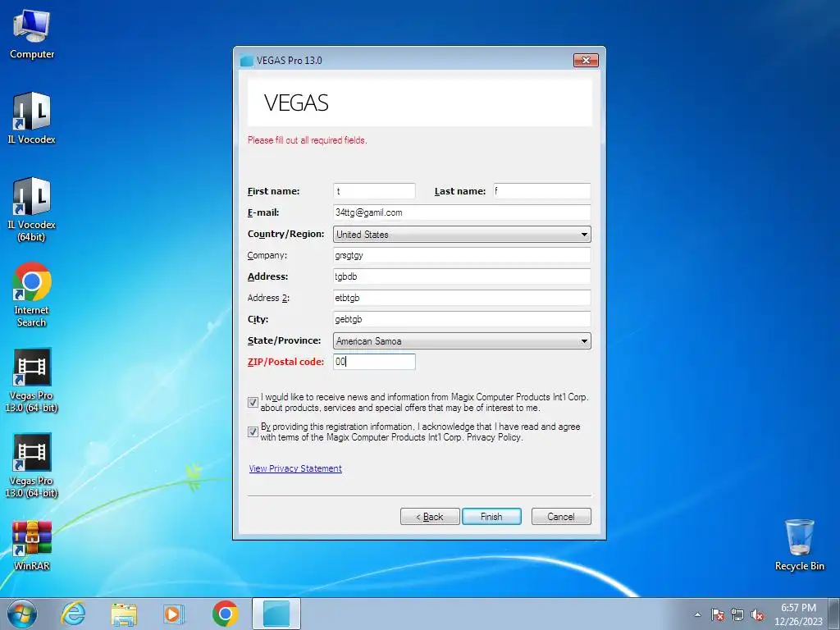
Task: Select the WinRAR desktop shortcut
Action: [32, 546]
